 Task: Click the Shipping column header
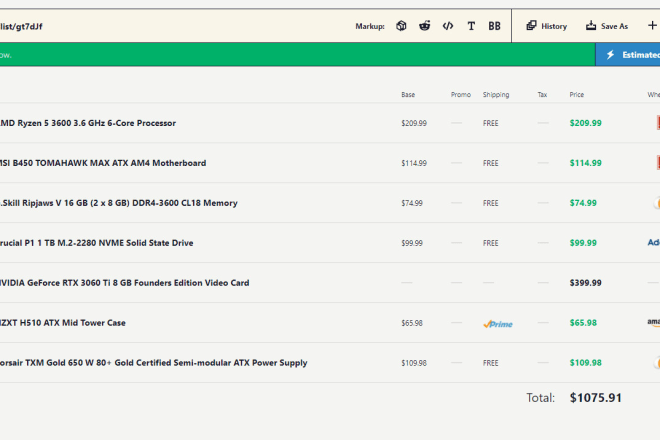pos(496,95)
